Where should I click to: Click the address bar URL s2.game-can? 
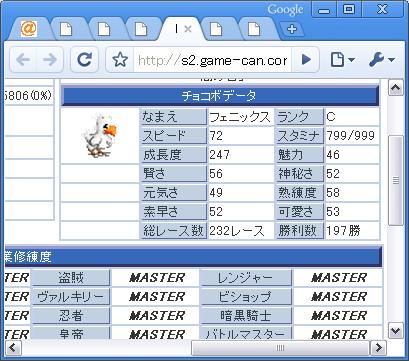coord(212,60)
